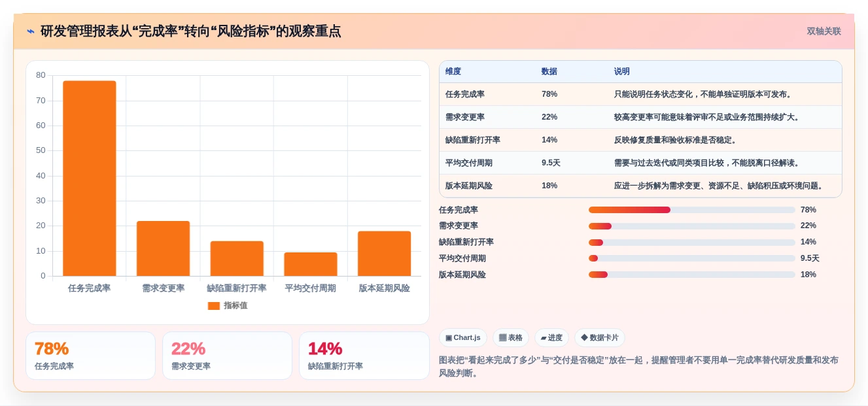Click the 14% 缺陷重新打开率 summary card
The image size is (868, 406).
tap(364, 356)
